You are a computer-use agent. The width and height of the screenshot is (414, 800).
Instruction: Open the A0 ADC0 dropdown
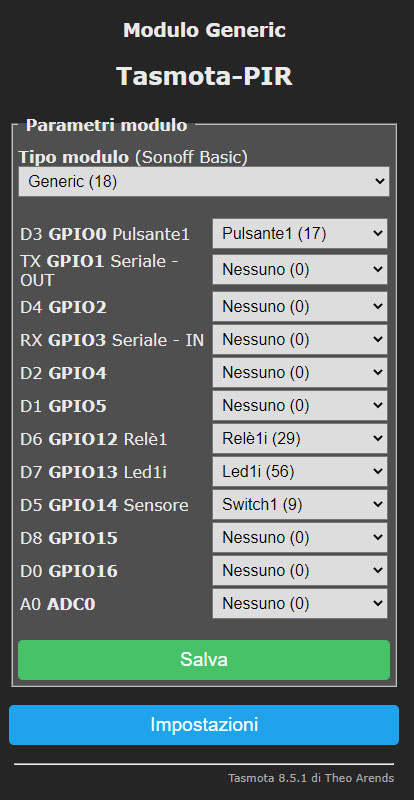[300, 604]
